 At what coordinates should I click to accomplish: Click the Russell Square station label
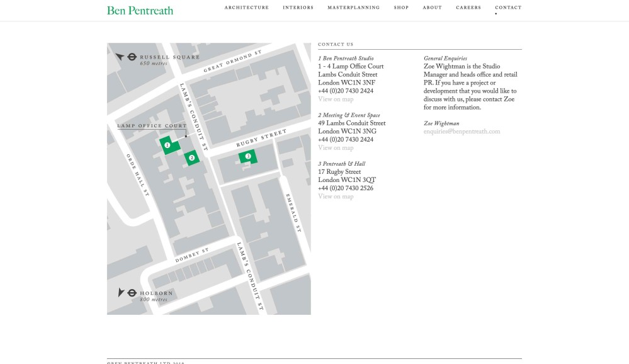click(170, 57)
